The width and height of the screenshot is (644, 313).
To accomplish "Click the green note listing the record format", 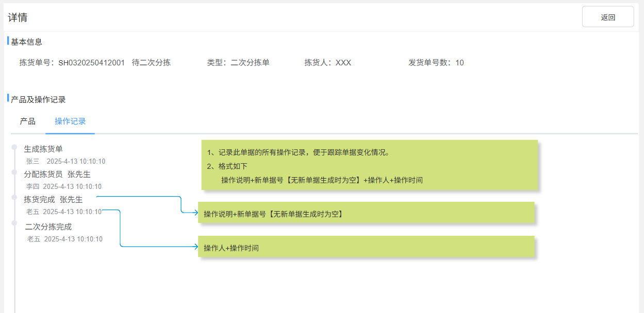I will 369,165.
